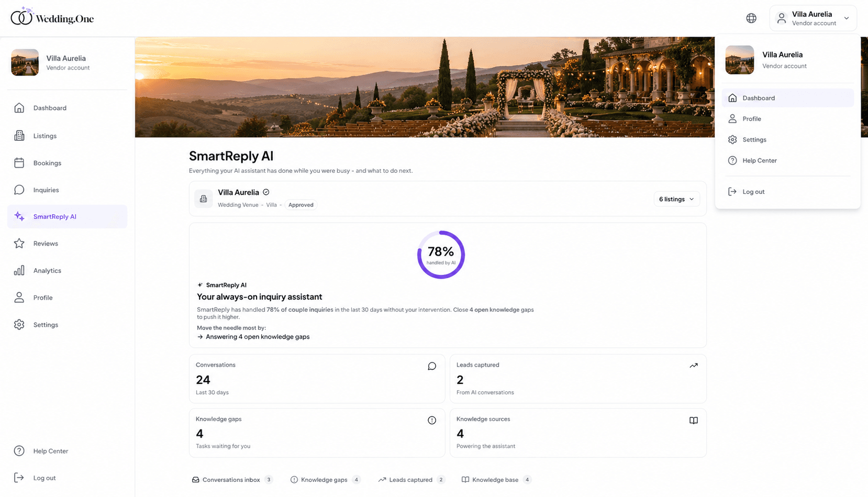
Task: Click the chat bubble icon on Conversations card
Action: click(x=432, y=366)
